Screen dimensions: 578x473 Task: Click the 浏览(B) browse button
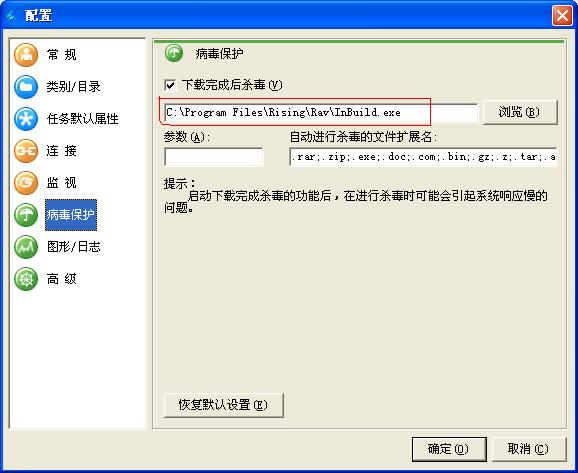pyautogui.click(x=520, y=112)
